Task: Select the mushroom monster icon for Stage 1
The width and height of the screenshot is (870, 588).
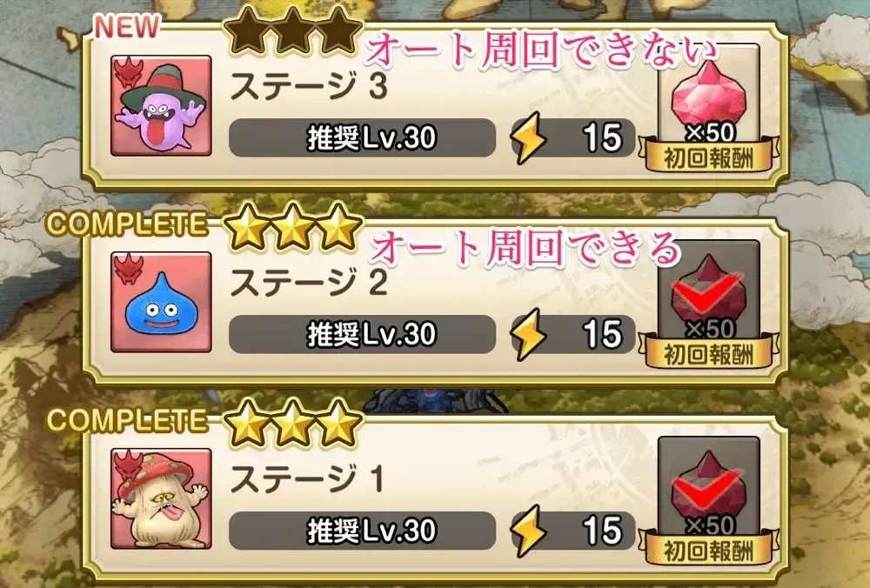Action: click(161, 498)
